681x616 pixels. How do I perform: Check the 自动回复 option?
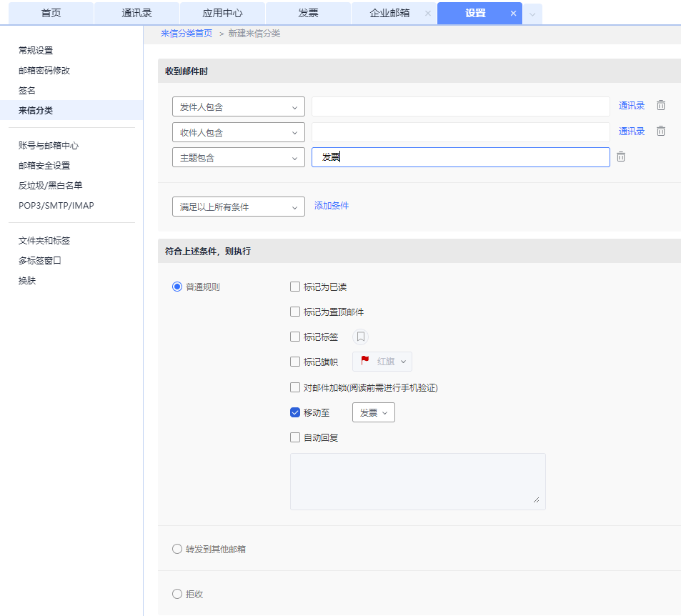pyautogui.click(x=295, y=437)
